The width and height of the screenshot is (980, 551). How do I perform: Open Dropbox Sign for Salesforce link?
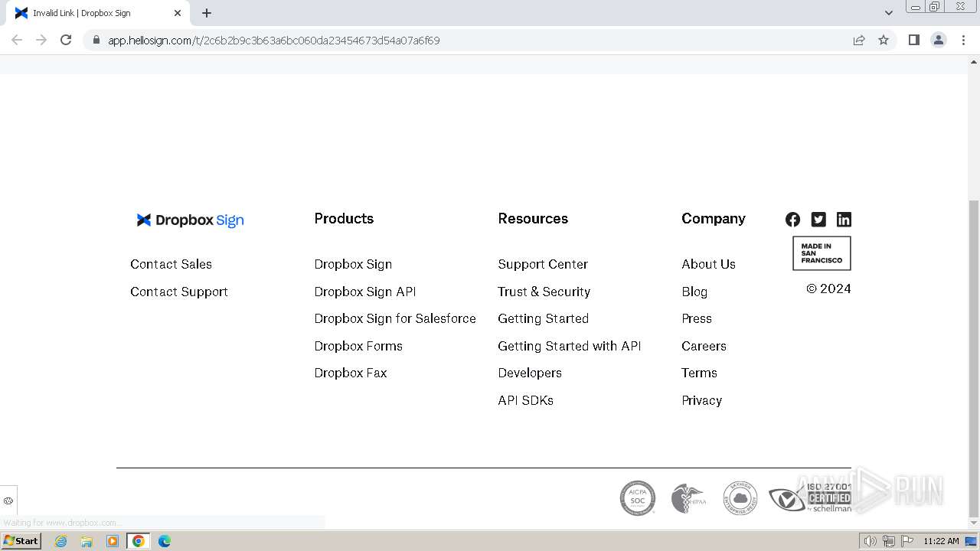click(x=395, y=318)
